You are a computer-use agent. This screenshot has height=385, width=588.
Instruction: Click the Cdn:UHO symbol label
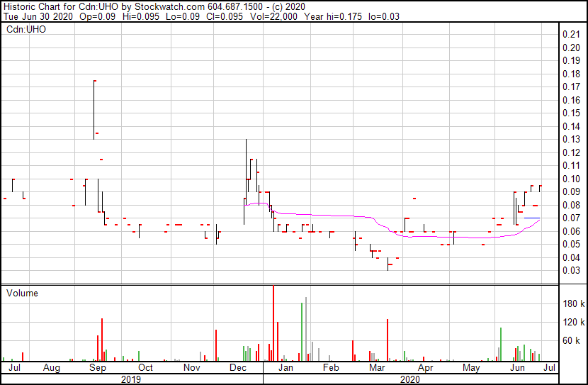coord(26,30)
